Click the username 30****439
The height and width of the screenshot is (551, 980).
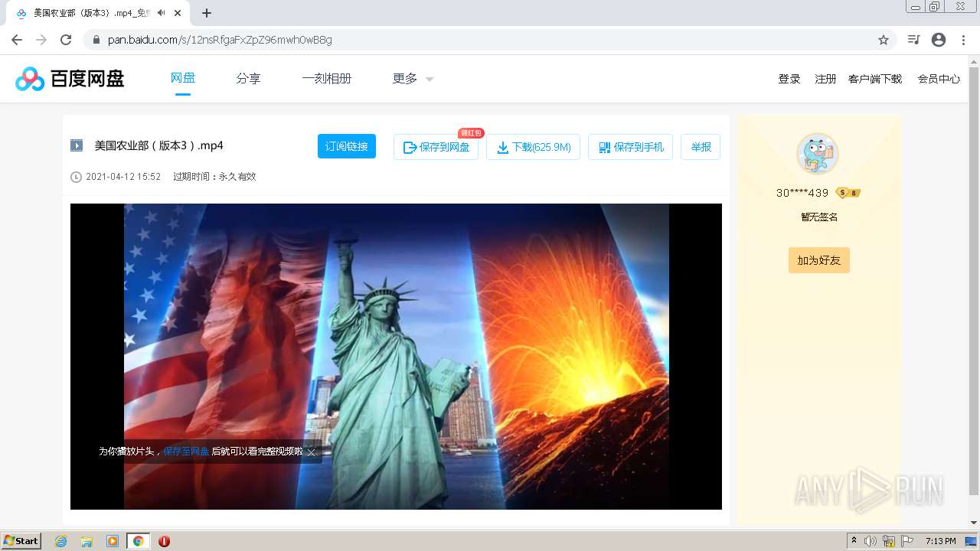point(802,193)
